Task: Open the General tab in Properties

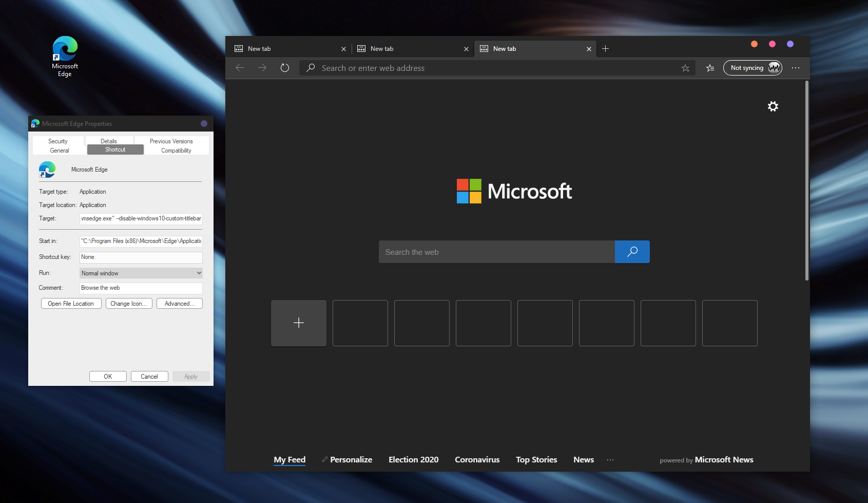Action: click(x=60, y=151)
